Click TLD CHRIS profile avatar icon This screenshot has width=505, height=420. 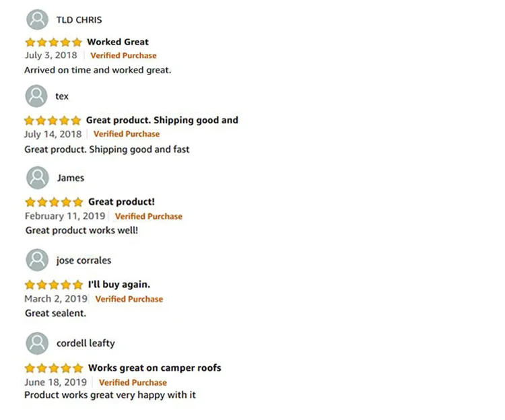coord(37,20)
